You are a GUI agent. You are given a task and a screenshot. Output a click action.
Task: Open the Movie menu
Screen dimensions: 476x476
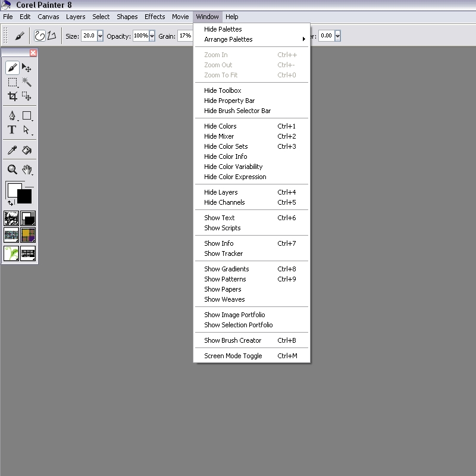click(x=180, y=17)
